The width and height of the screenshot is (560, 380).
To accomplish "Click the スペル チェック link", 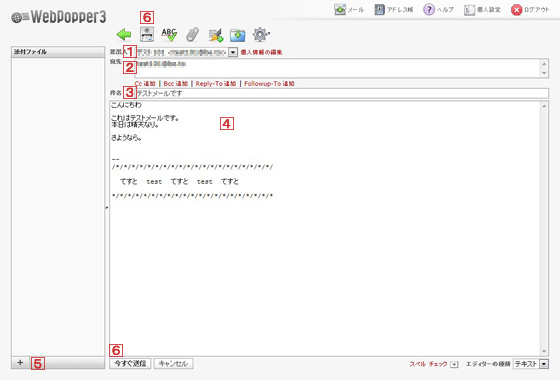I will (x=428, y=364).
